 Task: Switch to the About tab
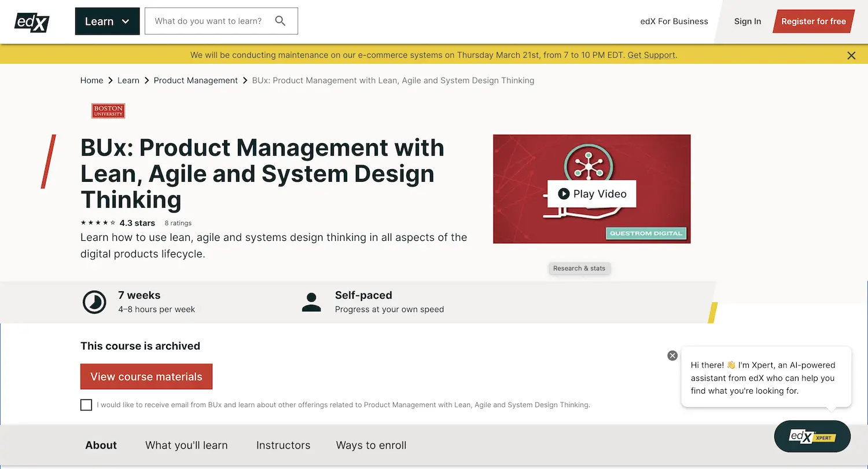[101, 445]
